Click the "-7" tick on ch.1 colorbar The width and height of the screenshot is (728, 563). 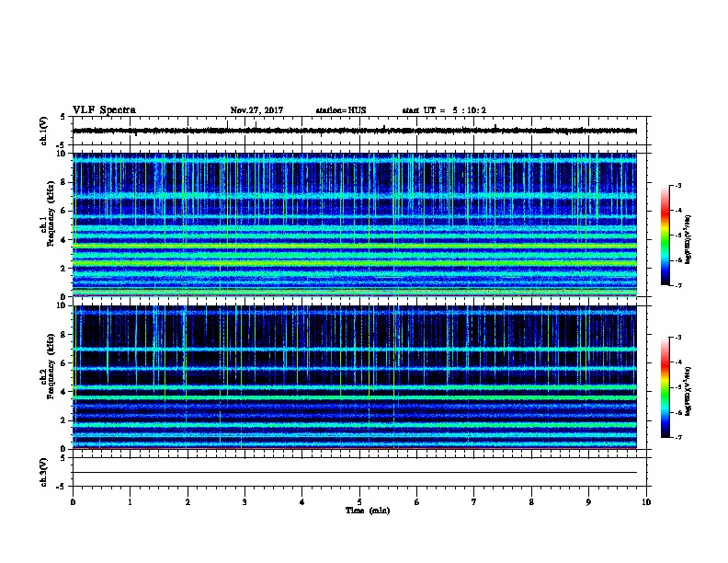tap(678, 286)
